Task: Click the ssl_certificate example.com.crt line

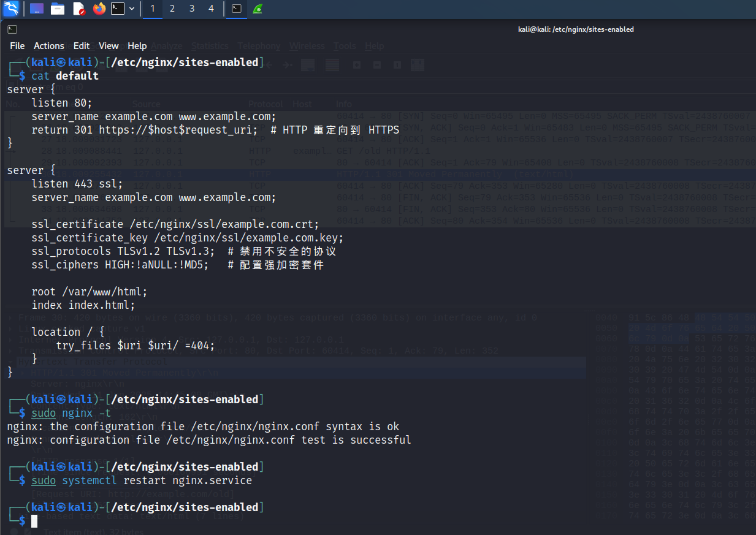Action: [175, 224]
